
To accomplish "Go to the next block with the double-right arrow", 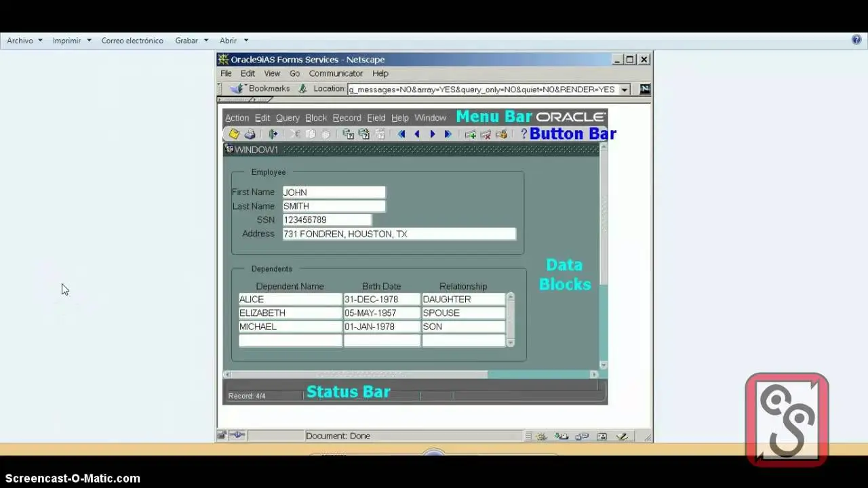I will click(x=448, y=134).
